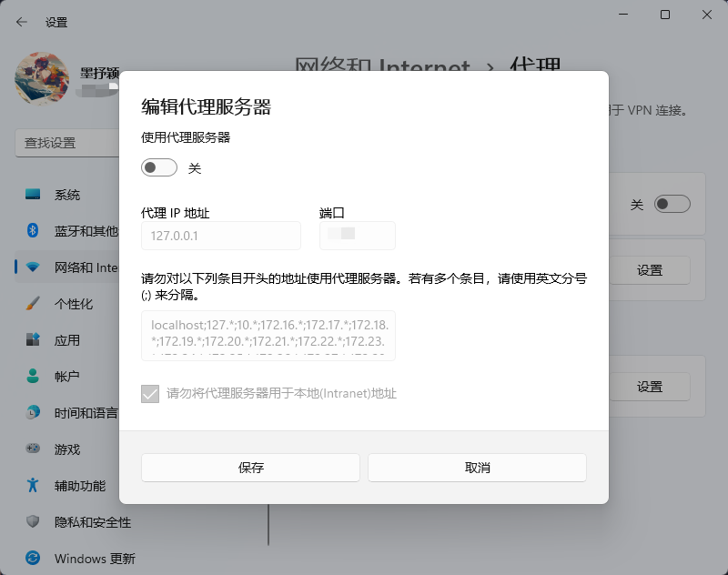Click the 取消 button
Viewport: 728px width, 575px height.
477,468
